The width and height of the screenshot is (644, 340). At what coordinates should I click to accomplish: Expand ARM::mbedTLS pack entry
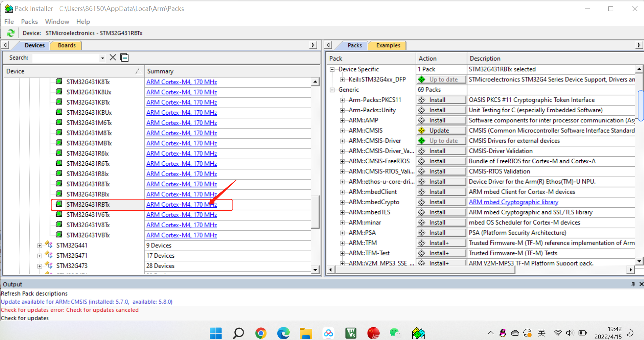click(x=342, y=212)
